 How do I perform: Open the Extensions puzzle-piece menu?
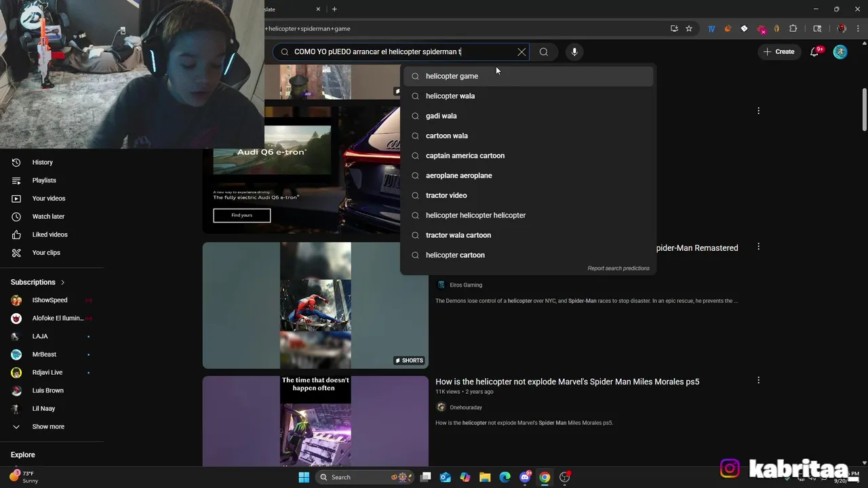[793, 28]
